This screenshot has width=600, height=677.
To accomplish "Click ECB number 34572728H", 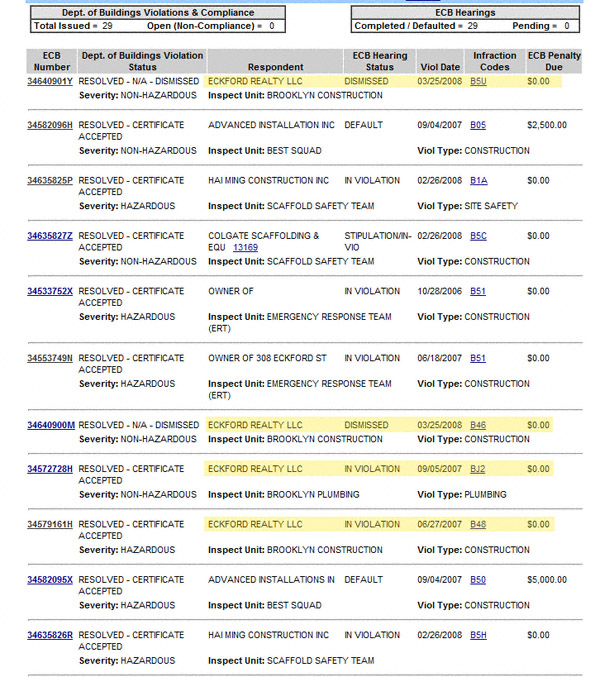I will pos(50,469).
